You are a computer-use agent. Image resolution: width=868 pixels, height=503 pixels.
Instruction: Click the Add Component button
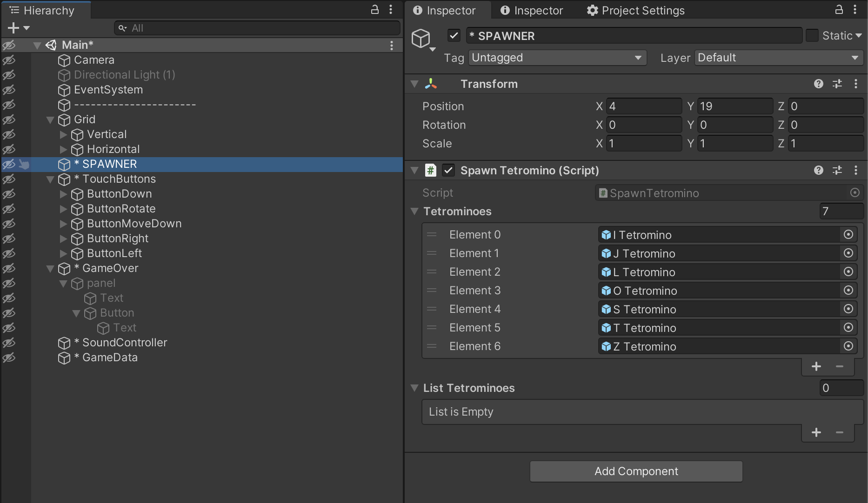point(636,471)
